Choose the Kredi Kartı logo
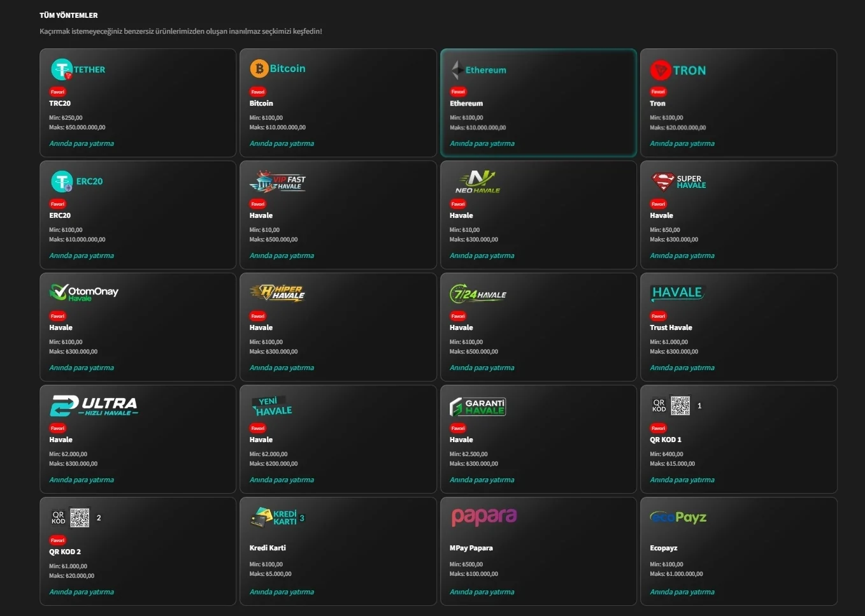This screenshot has width=865, height=616. 277,517
